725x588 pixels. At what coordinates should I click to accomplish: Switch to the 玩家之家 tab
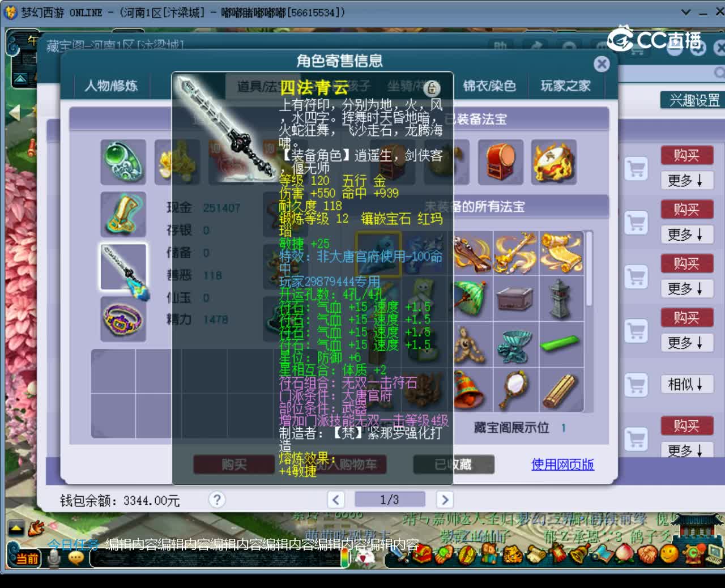[x=565, y=86]
